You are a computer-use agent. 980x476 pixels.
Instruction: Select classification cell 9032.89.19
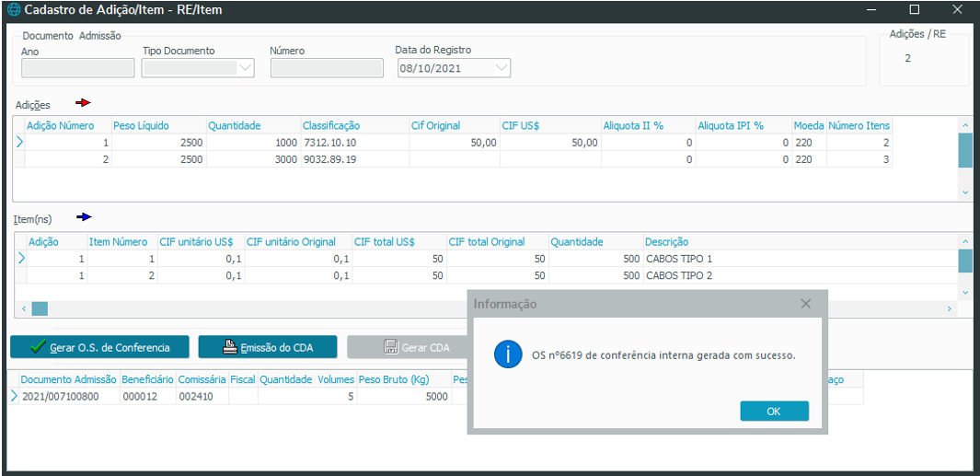click(x=355, y=159)
